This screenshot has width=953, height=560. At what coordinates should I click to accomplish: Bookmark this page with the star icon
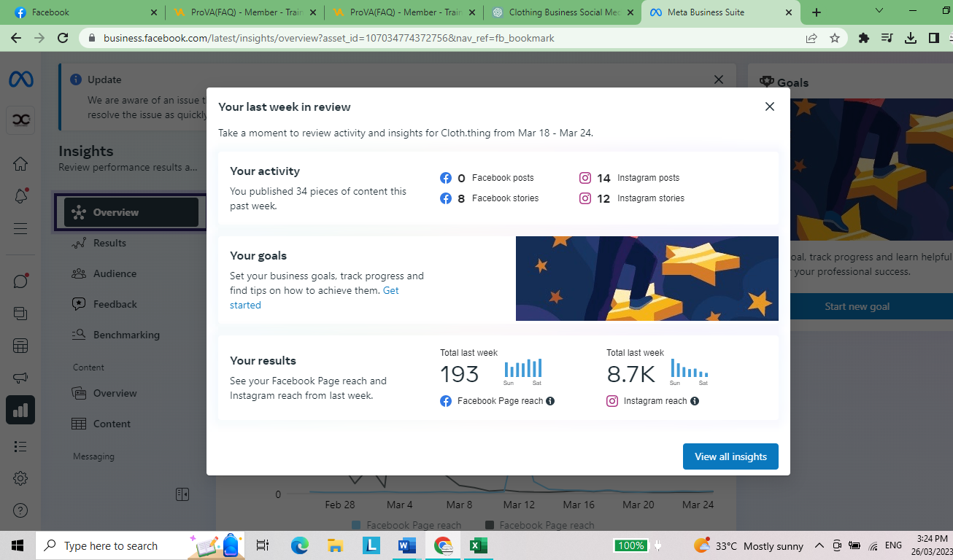tap(835, 38)
